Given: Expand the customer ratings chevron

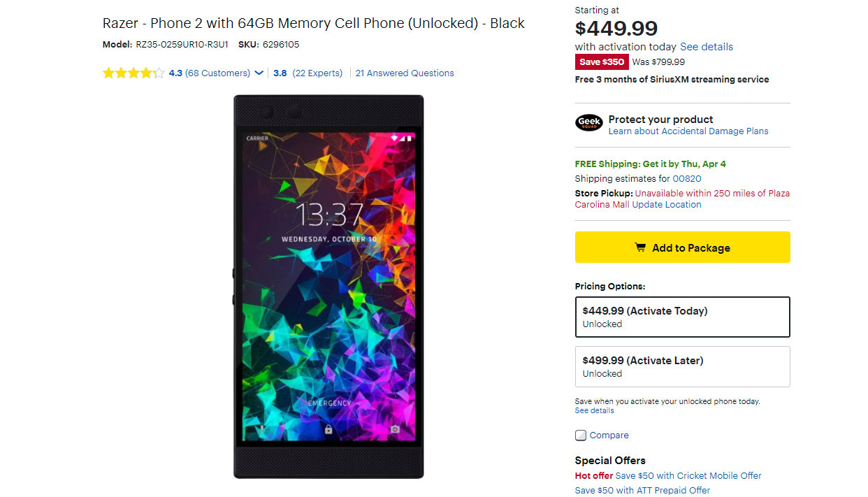Looking at the screenshot, I should [259, 73].
